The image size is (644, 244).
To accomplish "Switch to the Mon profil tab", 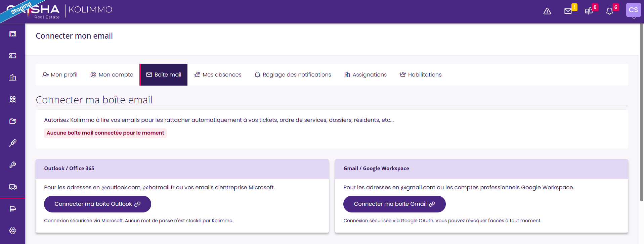I will (60, 75).
